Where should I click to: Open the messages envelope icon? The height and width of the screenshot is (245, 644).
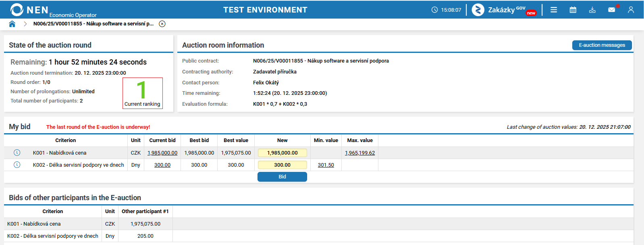coord(612,10)
